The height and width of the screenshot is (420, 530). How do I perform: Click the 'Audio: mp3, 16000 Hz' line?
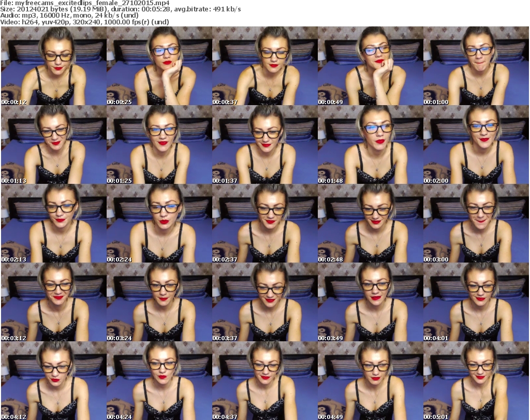(69, 16)
